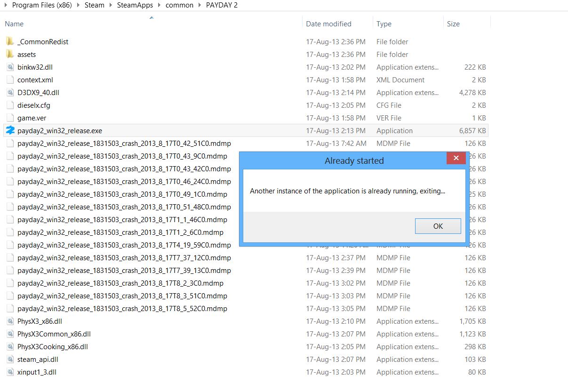
Task: Click icon of crash_2013_8_17T1_1_46C0.mdmp file
Action: 10,219
